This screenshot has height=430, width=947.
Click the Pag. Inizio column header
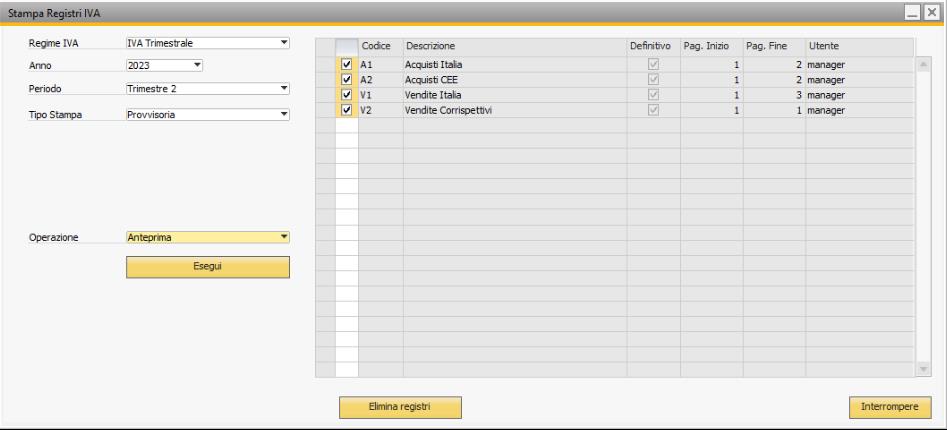pyautogui.click(x=711, y=47)
